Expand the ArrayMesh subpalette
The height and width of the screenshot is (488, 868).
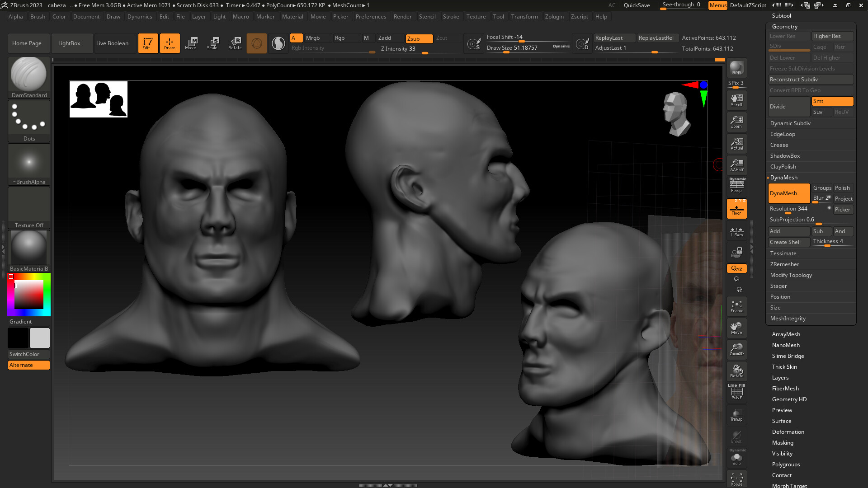(786, 334)
